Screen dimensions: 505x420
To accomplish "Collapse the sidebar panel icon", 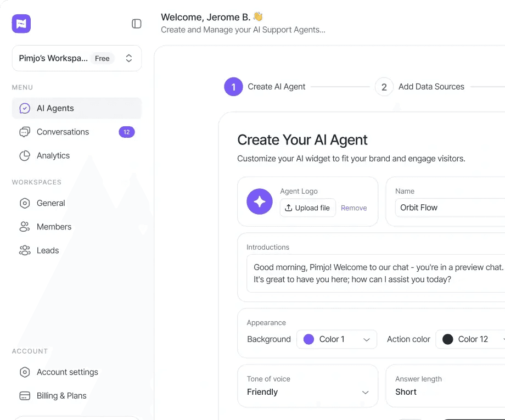I will [x=137, y=24].
